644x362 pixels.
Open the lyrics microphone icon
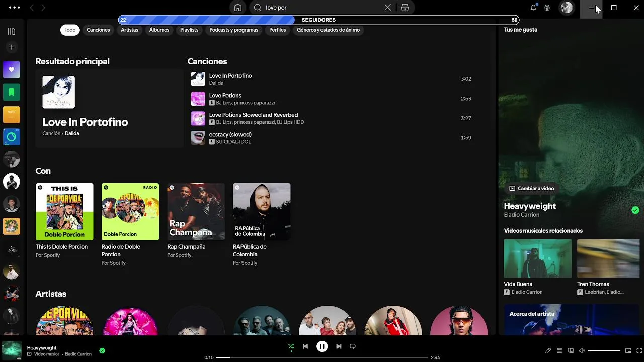[x=548, y=351]
